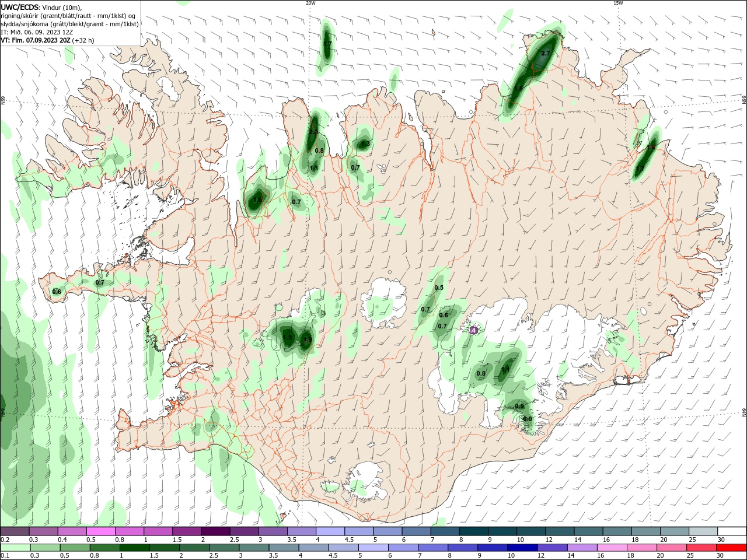Select the 1.7 value offshore north near 20W

pyautogui.click(x=327, y=44)
